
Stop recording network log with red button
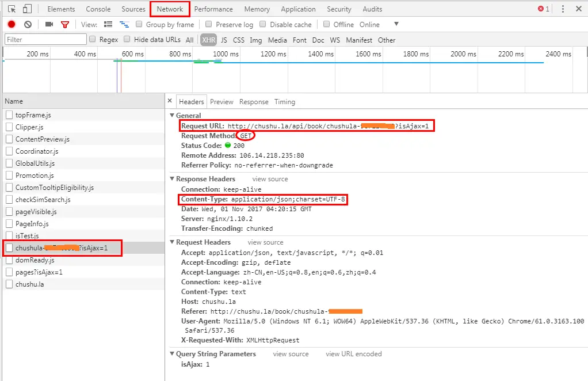click(x=12, y=24)
